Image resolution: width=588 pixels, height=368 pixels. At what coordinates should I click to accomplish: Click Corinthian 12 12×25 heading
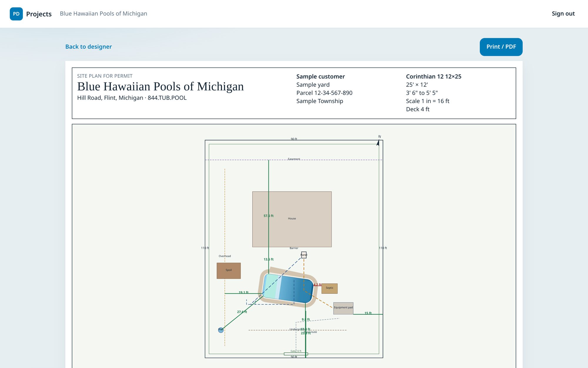434,76
